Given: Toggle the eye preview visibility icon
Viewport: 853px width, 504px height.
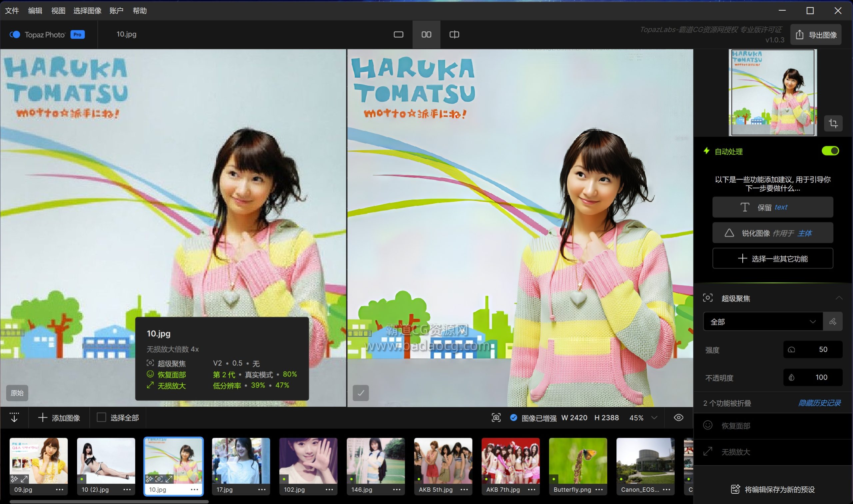Looking at the screenshot, I should (678, 418).
